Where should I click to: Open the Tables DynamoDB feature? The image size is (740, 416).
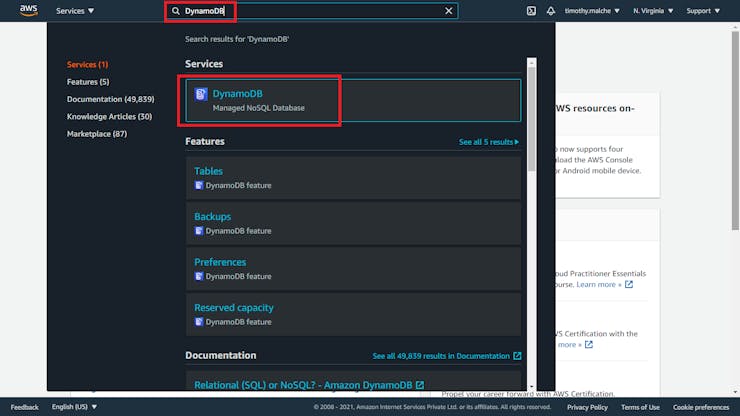[353, 178]
